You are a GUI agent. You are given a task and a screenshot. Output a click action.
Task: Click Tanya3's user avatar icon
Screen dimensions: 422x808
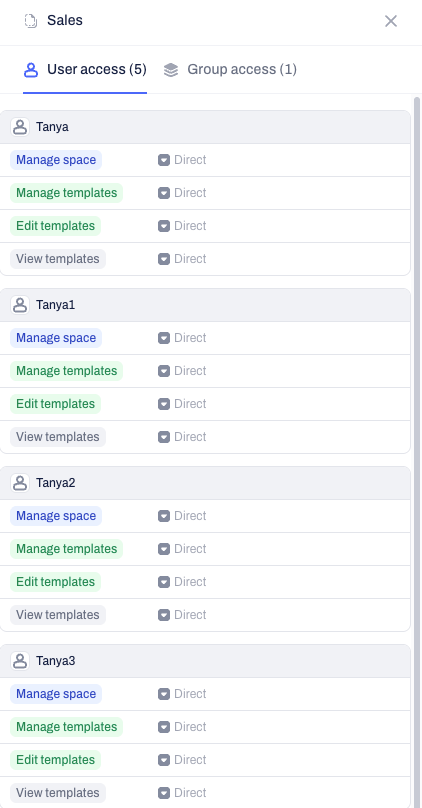click(x=20, y=661)
